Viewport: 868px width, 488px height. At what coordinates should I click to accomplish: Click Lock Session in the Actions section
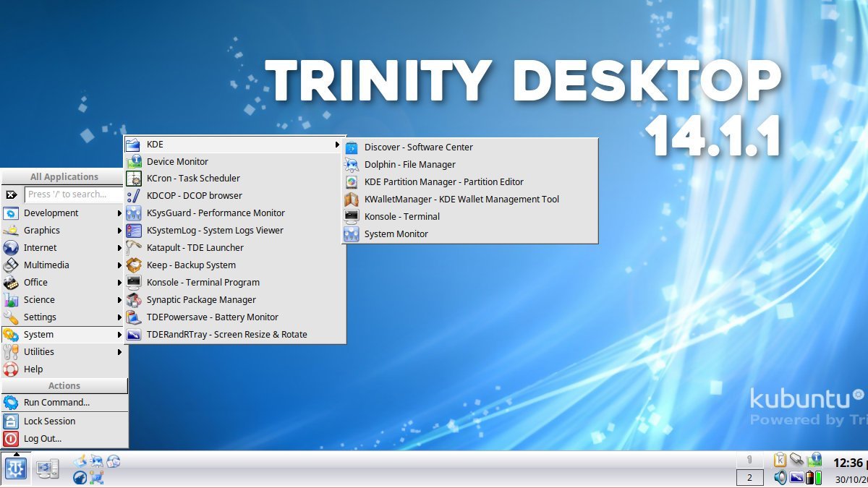pyautogui.click(x=50, y=421)
